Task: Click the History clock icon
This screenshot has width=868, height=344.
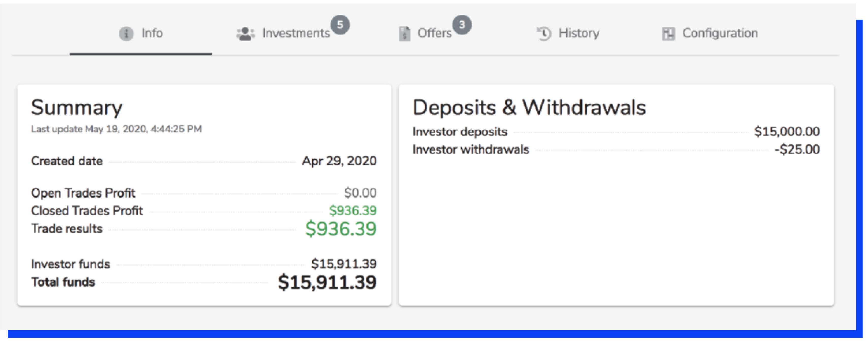Action: click(x=544, y=34)
